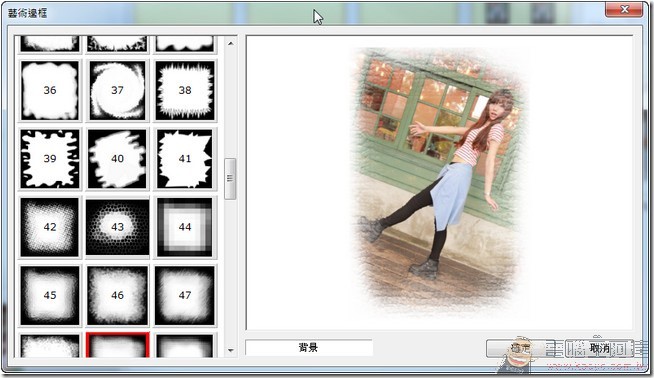Screen dimensions: 654x378
Task: Select border frame thumbnail 36
Action: [x=50, y=90]
